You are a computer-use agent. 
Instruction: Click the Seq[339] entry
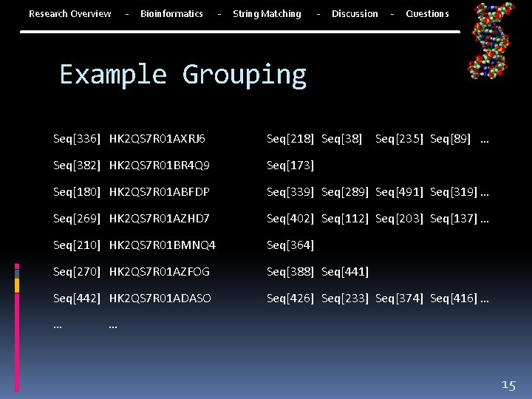pos(290,192)
